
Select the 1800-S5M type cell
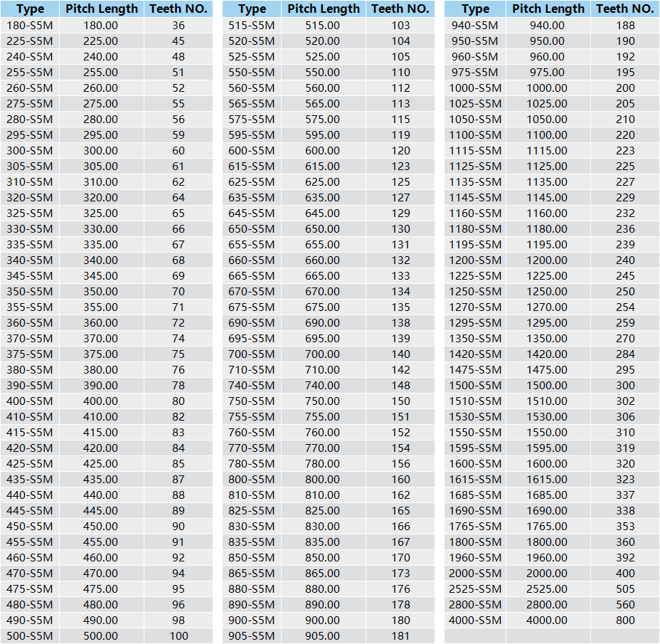(x=475, y=542)
